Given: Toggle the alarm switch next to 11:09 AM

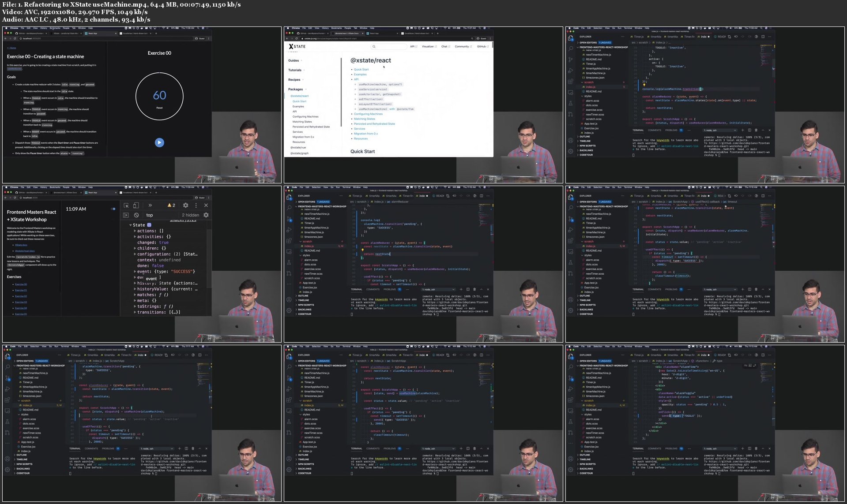Looking at the screenshot, I should (113, 209).
